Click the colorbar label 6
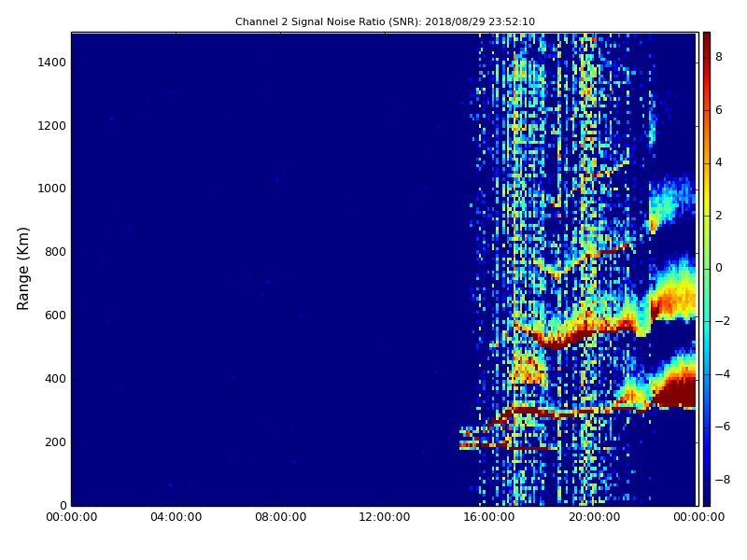Viewport: 747px width, 560px height. (x=719, y=110)
